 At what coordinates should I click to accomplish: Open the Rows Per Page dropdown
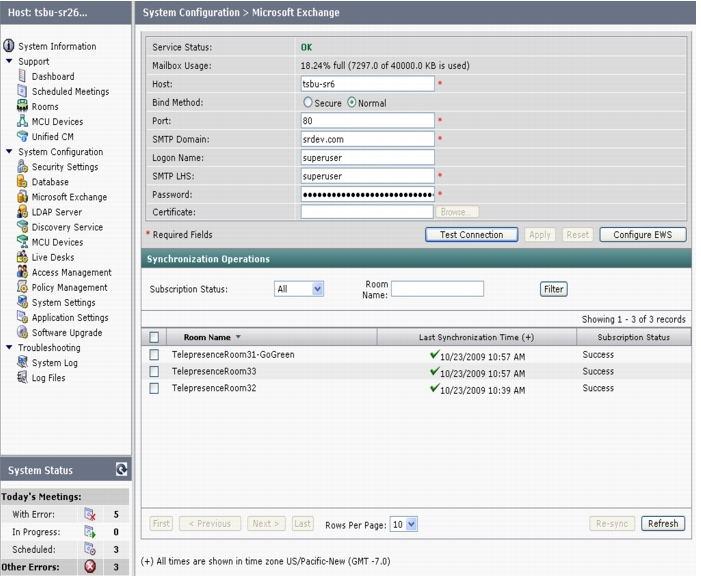404,524
